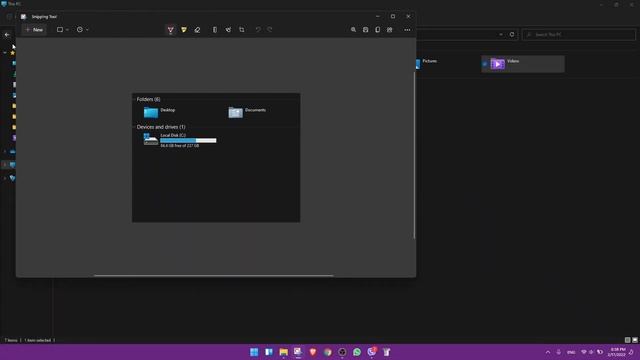Show hidden tray icons chevron
This screenshot has width=640, height=360.
548,352
